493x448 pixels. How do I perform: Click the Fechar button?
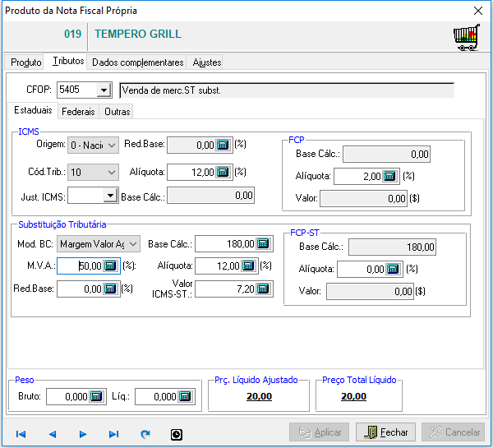click(x=386, y=432)
